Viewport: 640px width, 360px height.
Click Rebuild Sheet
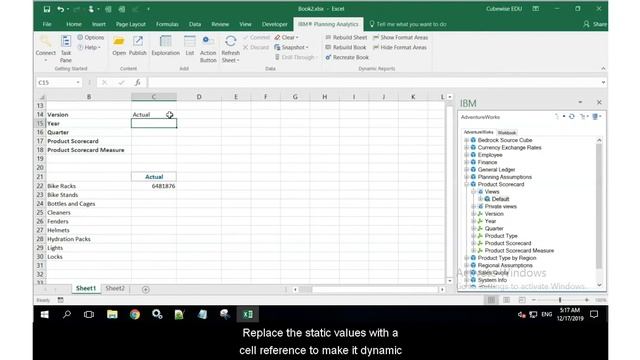coord(346,37)
